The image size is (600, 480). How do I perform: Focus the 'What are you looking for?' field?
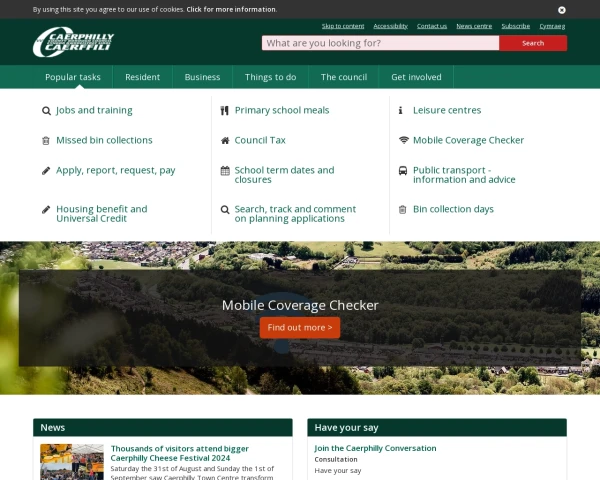pyautogui.click(x=380, y=43)
